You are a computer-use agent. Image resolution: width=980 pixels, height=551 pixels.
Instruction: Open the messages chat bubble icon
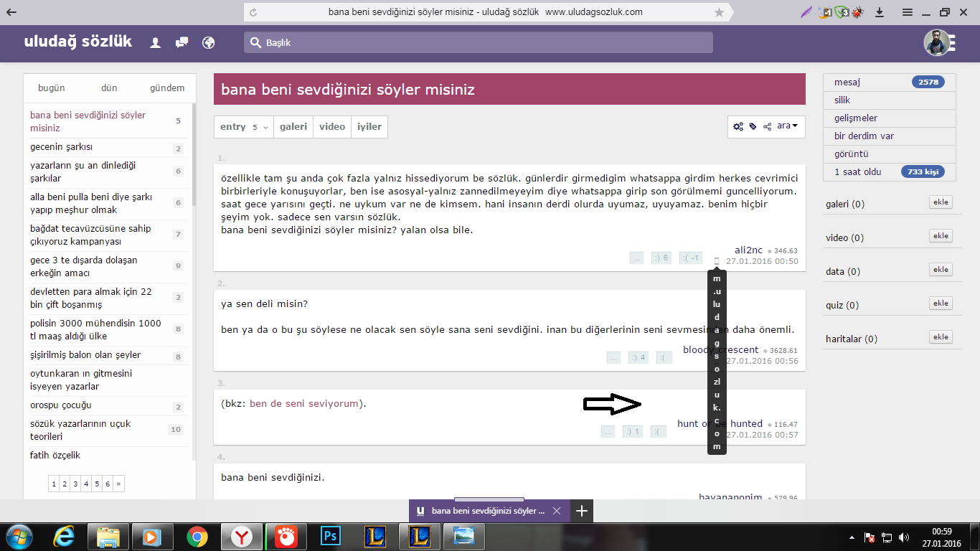pos(182,43)
